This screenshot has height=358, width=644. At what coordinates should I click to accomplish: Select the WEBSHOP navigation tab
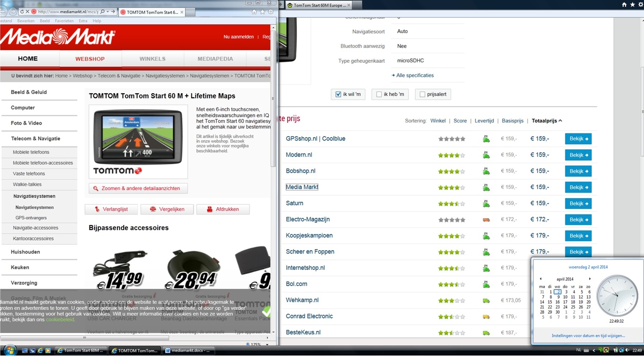pyautogui.click(x=90, y=59)
